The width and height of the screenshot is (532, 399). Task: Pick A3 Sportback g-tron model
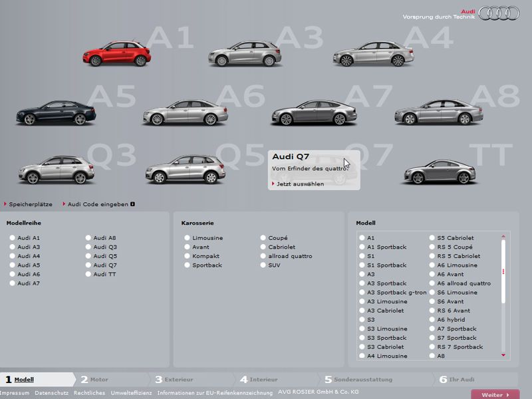point(362,293)
